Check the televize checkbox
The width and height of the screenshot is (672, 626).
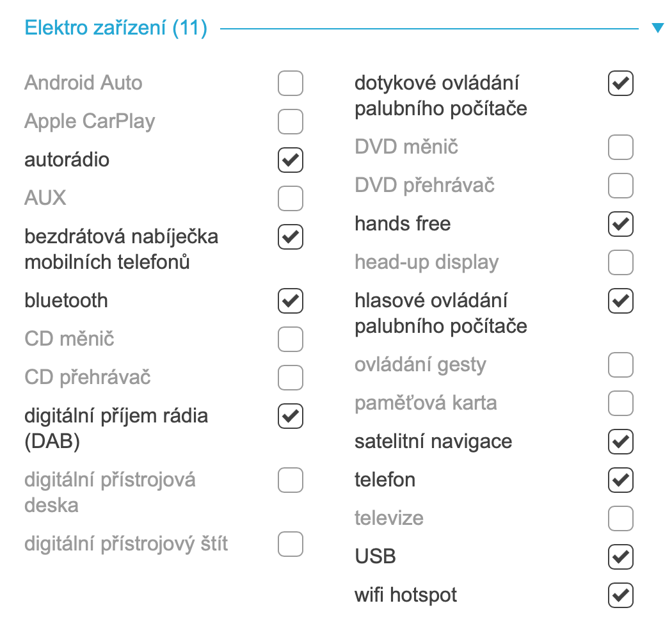pyautogui.click(x=621, y=518)
